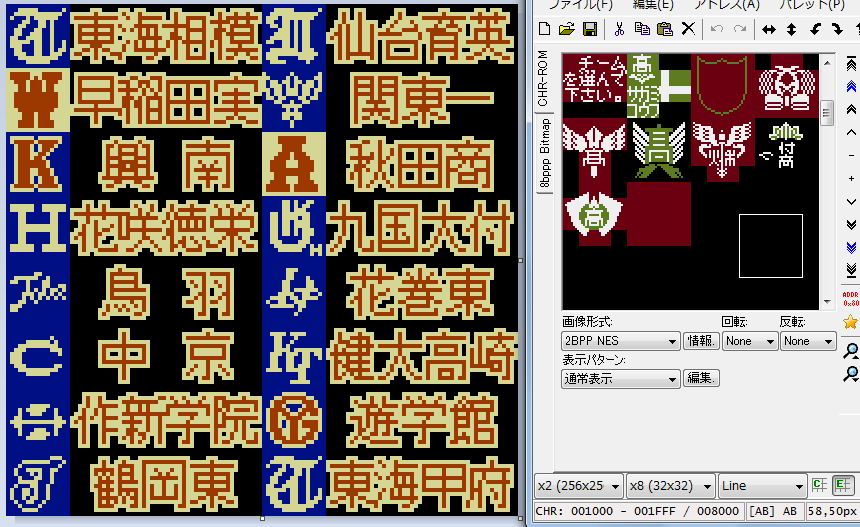Click the blue double down chevron address icon
The width and height of the screenshot is (860, 527).
point(851,247)
